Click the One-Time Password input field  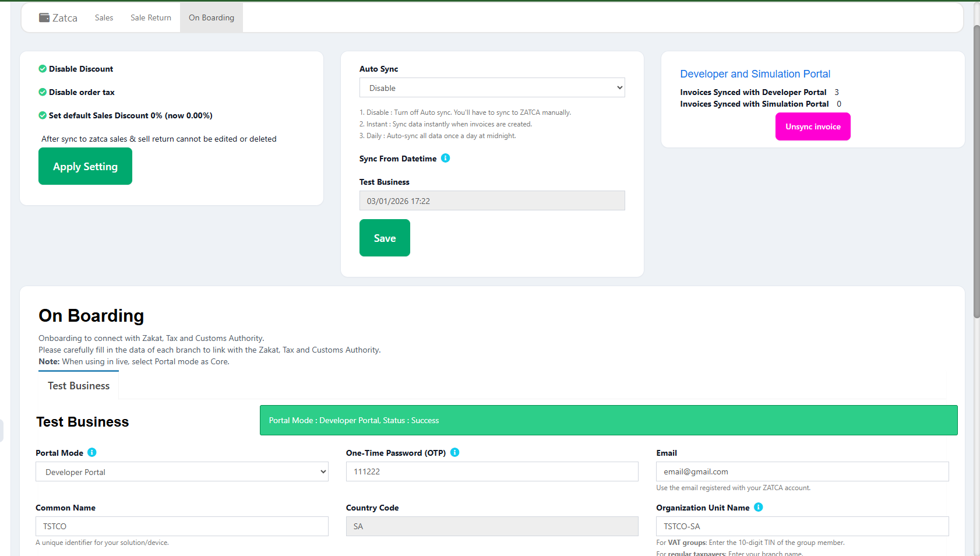(x=492, y=471)
